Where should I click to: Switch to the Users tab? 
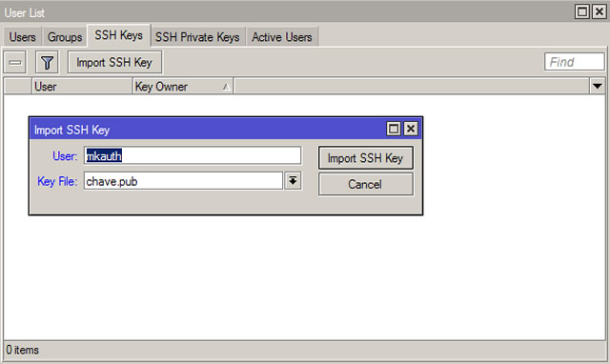click(x=23, y=37)
